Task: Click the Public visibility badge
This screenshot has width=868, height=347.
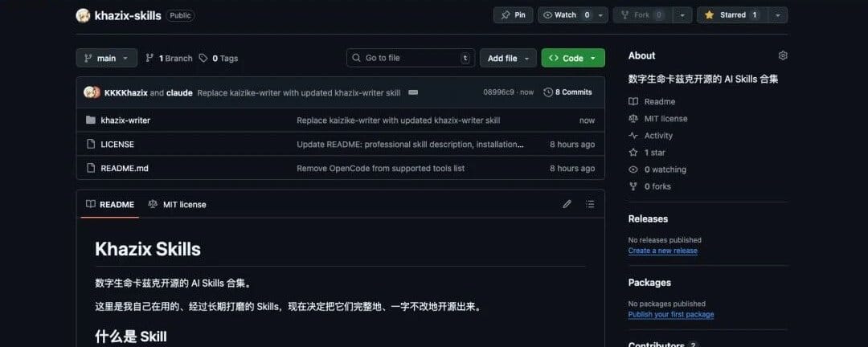Action: [x=180, y=15]
